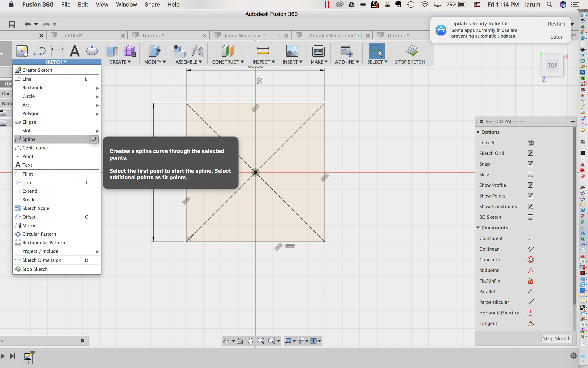Viewport: 588px width, 368px height.
Task: Click the Select tool icon
Action: (377, 51)
